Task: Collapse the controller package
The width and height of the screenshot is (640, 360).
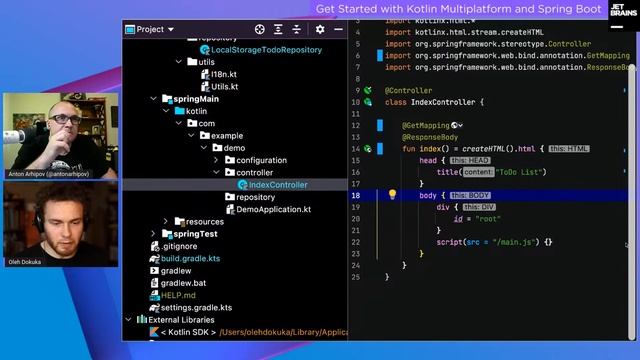Action: click(x=216, y=172)
